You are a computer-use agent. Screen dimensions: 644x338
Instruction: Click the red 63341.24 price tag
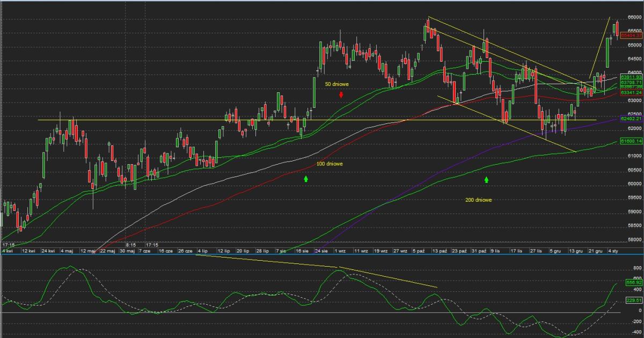[x=631, y=93]
